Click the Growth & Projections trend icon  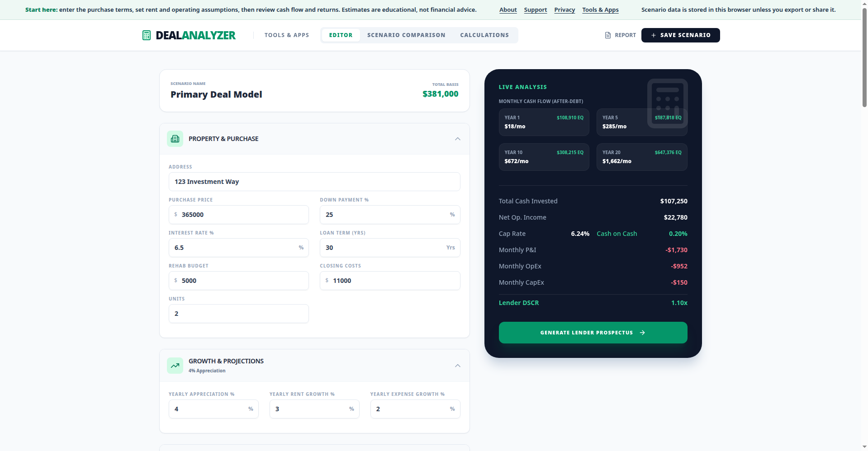tap(175, 366)
